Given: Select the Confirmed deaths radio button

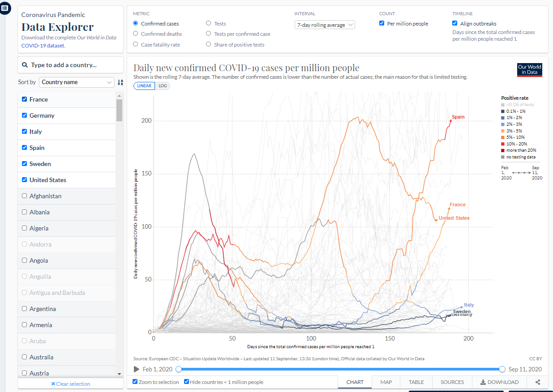Looking at the screenshot, I should pyautogui.click(x=136, y=34).
